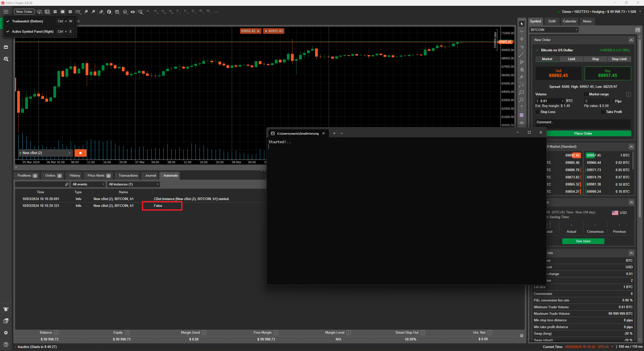Select the text annotation tool
This screenshot has height=351, width=644.
click(x=522, y=107)
